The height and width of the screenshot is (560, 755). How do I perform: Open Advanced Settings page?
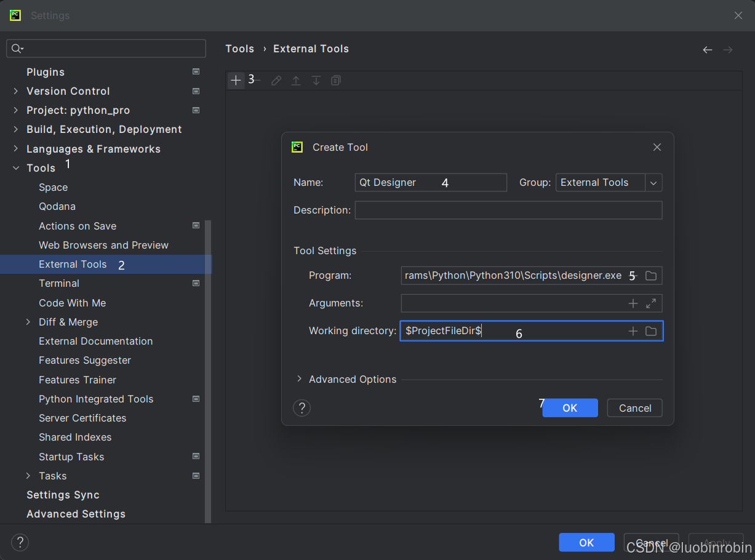[76, 514]
